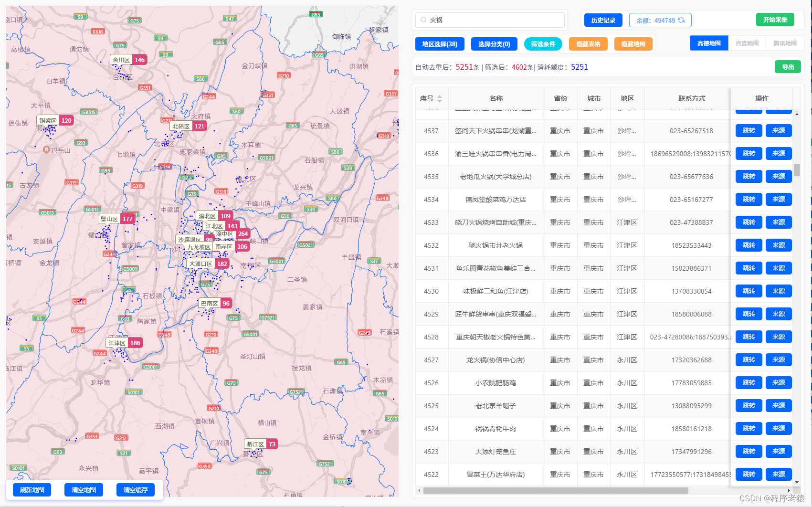Click the 江津区 186 map marker
The width and height of the screenshot is (812, 507).
(125, 343)
